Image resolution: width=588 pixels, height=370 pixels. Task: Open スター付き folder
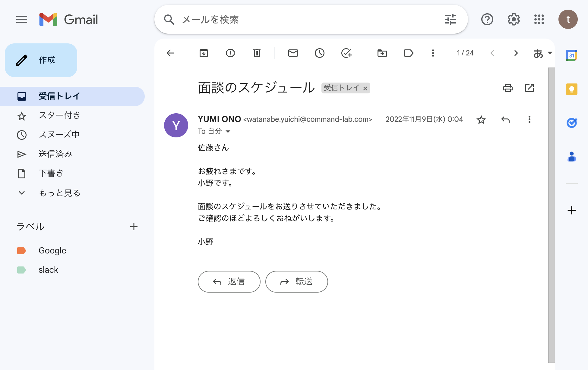72,115
